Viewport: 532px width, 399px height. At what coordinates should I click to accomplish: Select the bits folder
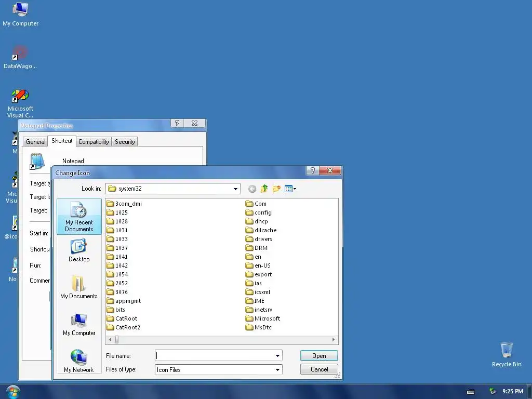point(116,310)
